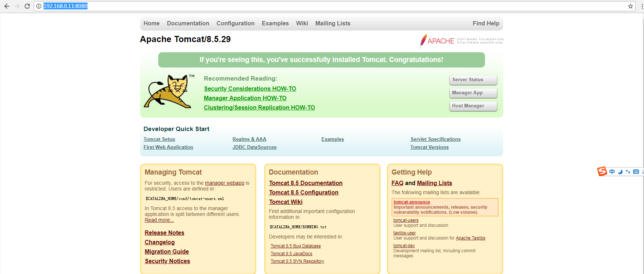Screen dimensions: 644x274
Task: Follow the manager webapp link
Action: [224, 183]
